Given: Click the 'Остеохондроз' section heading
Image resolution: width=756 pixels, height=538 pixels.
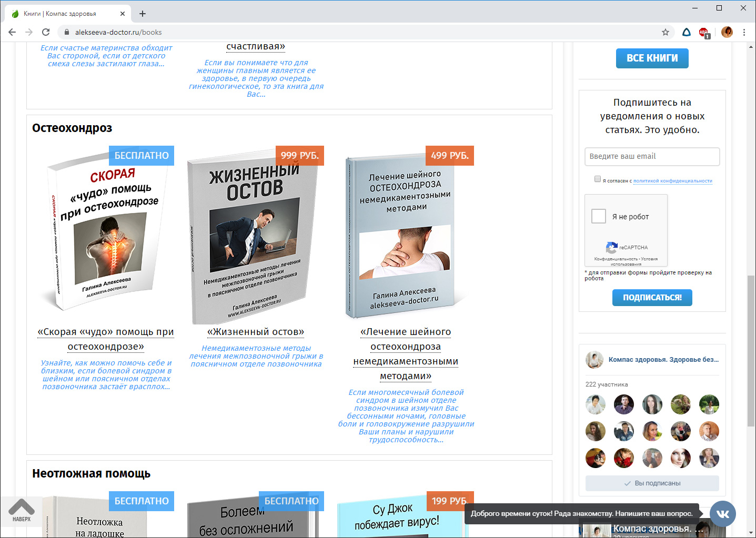Looking at the screenshot, I should point(72,128).
